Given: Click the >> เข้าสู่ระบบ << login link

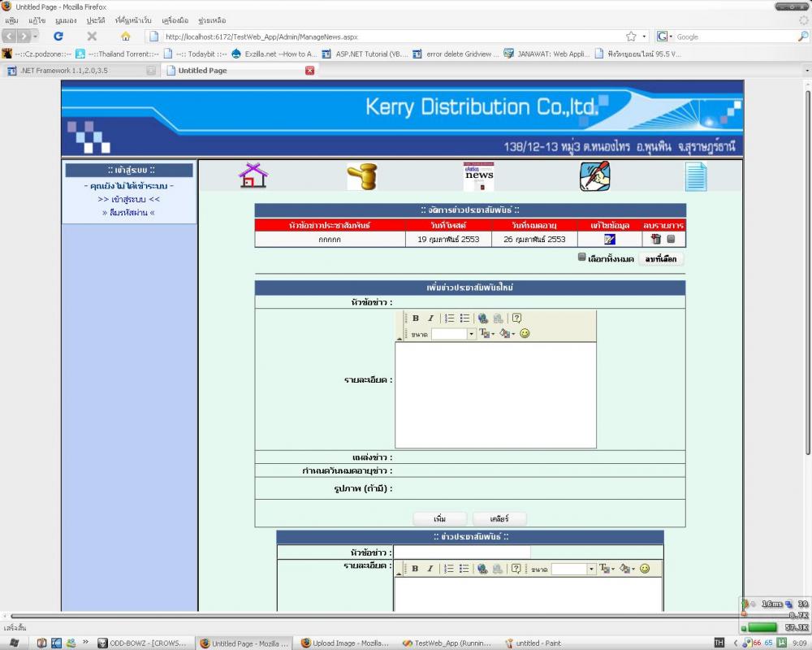Looking at the screenshot, I should 128,199.
